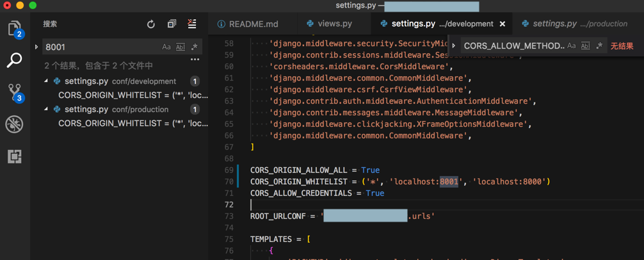
Task: Refresh the search results
Action: click(x=151, y=24)
